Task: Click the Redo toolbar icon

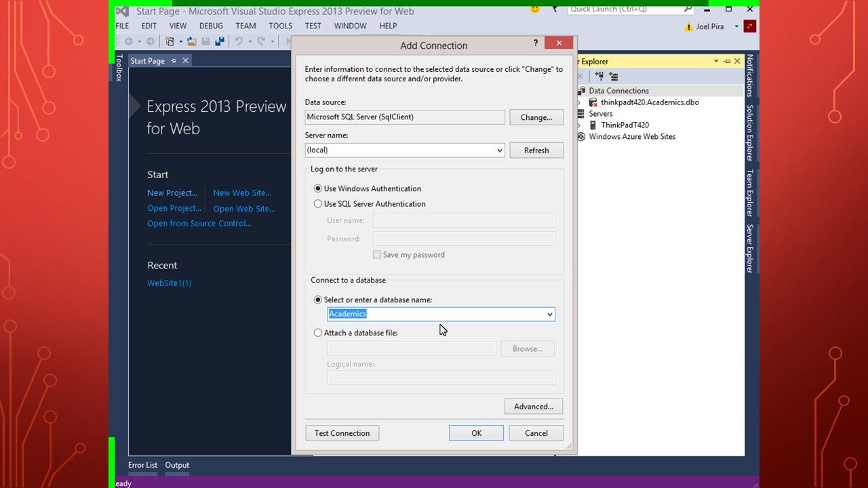Action: (x=260, y=41)
